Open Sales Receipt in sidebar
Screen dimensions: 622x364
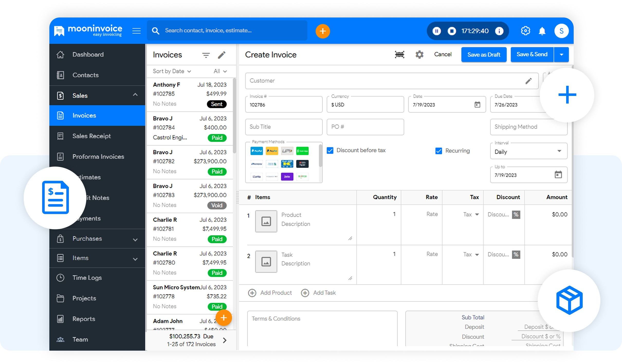(x=92, y=136)
